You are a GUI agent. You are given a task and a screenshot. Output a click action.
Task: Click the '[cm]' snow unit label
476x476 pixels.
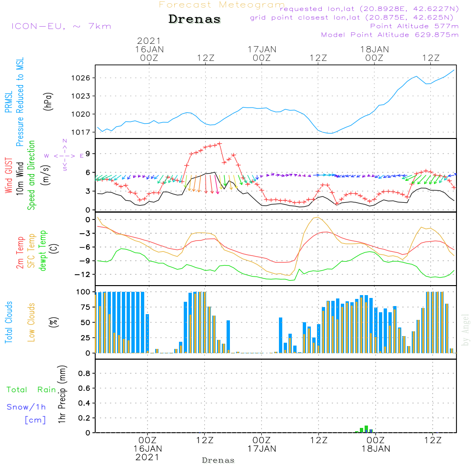pyautogui.click(x=35, y=420)
